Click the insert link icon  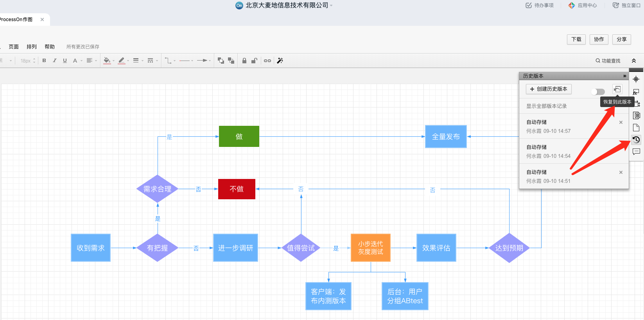pos(267,61)
